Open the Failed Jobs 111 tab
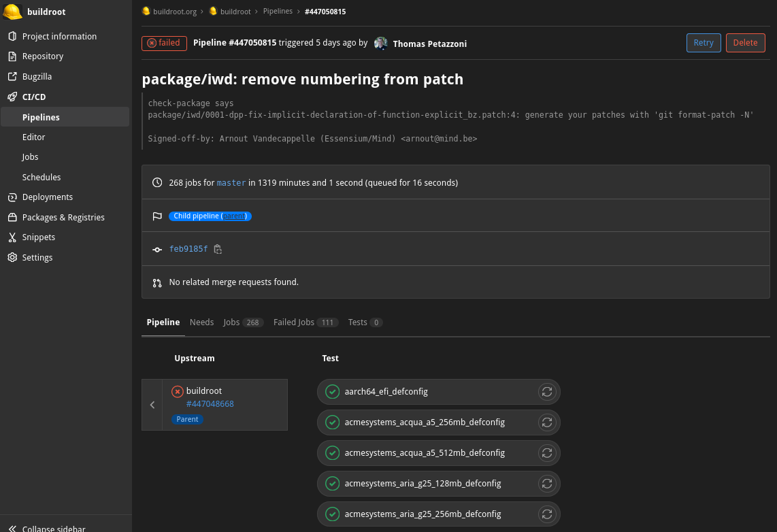777x532 pixels. 305,322
